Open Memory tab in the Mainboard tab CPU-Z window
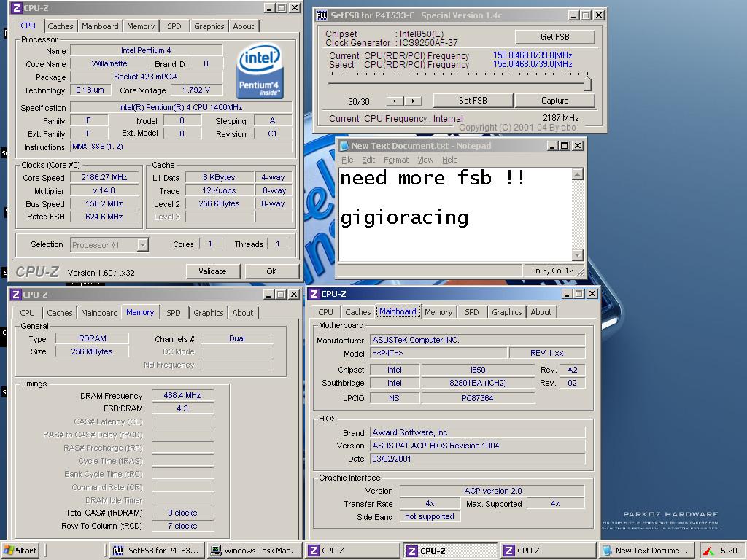747x560 pixels. click(438, 312)
